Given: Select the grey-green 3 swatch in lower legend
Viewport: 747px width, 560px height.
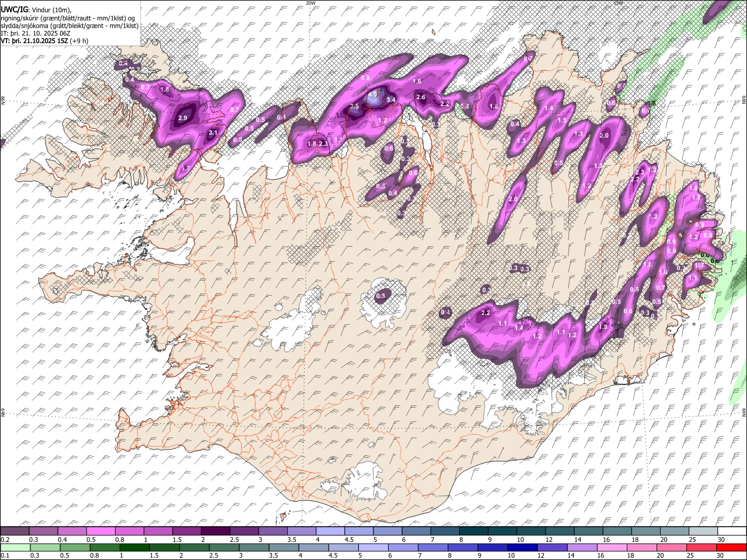Looking at the screenshot, I should pos(254,547).
